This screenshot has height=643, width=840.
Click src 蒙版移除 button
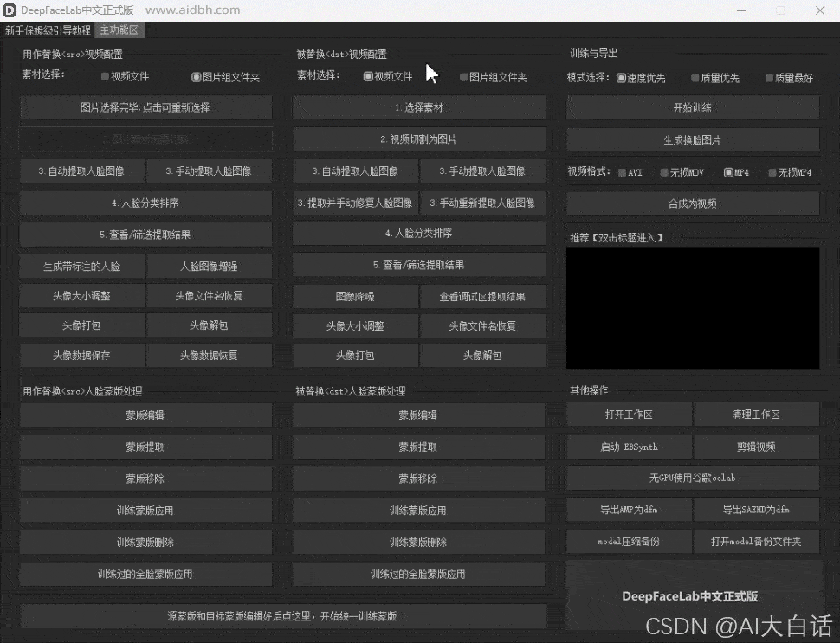(x=145, y=479)
